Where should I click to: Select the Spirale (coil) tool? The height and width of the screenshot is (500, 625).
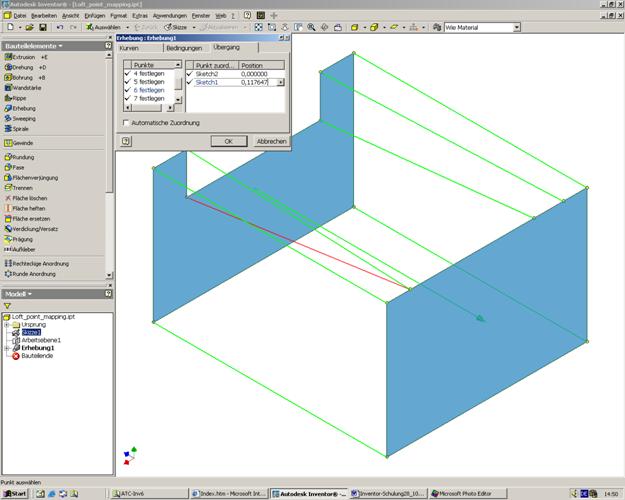pos(16,129)
